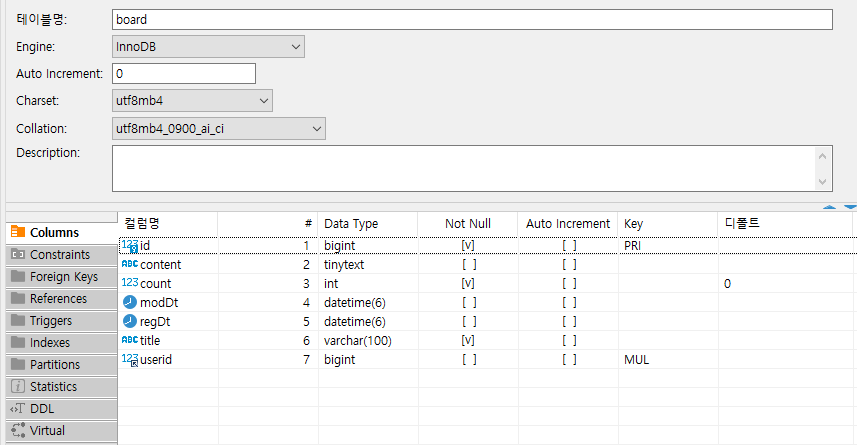Open the Virtual tab
857x445 pixels.
(x=62, y=430)
